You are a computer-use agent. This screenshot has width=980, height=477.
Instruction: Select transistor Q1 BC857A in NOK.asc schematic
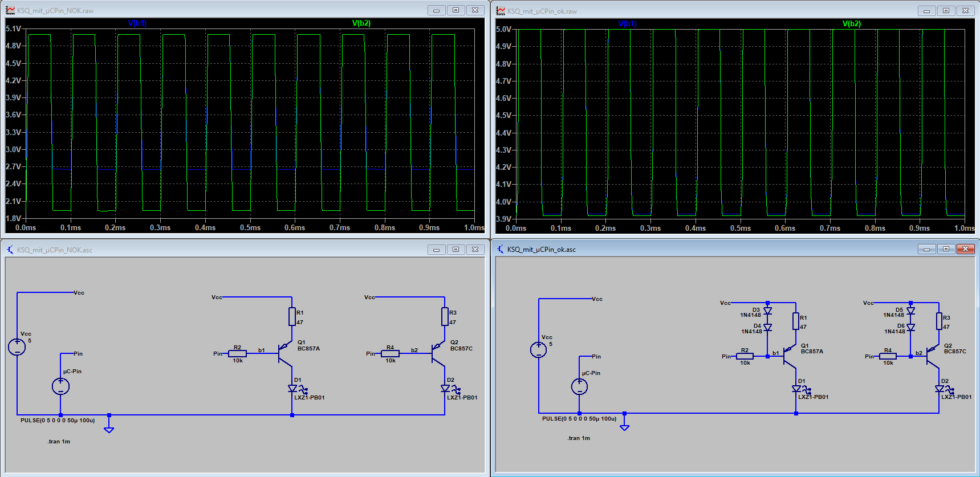point(285,353)
